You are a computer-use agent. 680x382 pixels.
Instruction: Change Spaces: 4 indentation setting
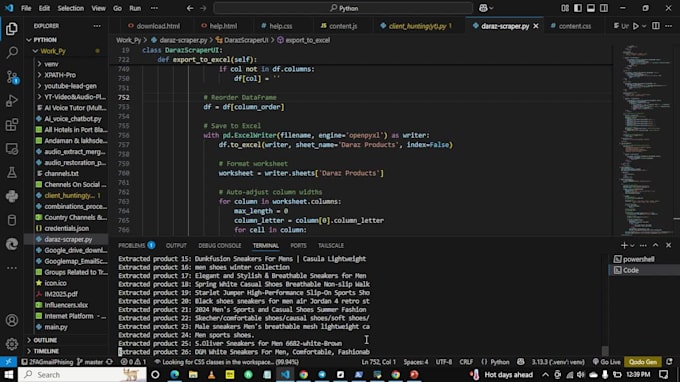[415, 362]
